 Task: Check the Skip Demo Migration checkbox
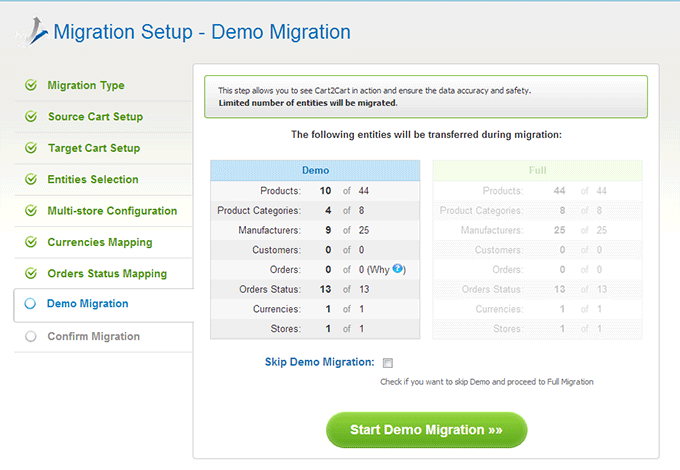pos(388,363)
